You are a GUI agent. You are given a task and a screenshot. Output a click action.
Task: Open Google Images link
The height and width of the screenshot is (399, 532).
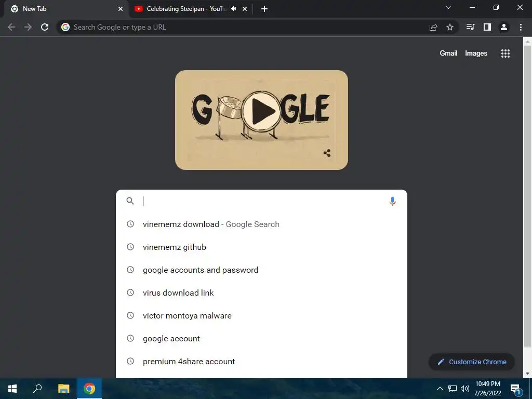point(476,54)
